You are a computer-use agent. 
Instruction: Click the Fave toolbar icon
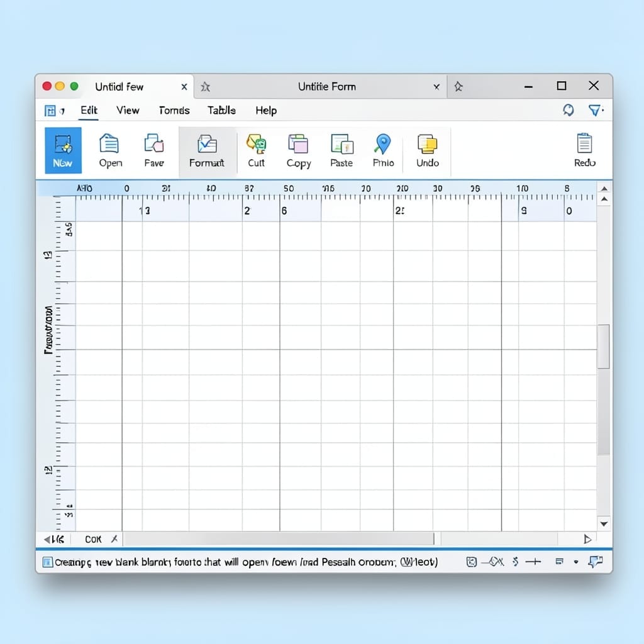pyautogui.click(x=154, y=150)
